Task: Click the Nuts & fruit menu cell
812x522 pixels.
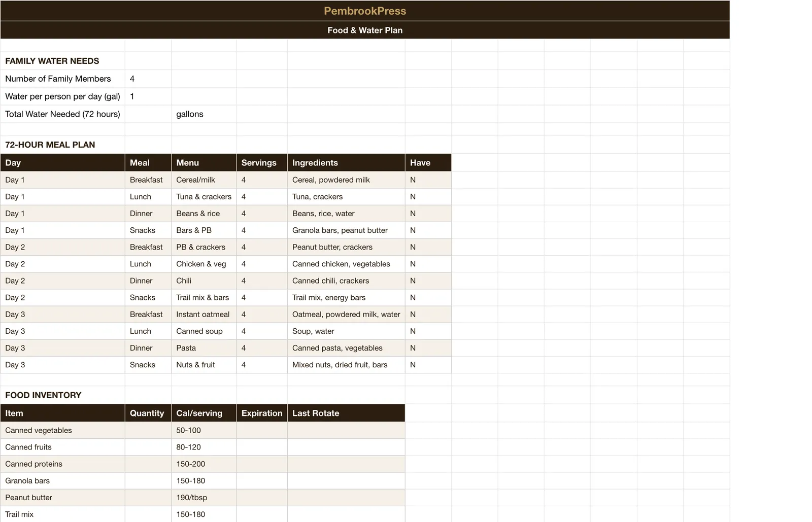Action: (204, 365)
